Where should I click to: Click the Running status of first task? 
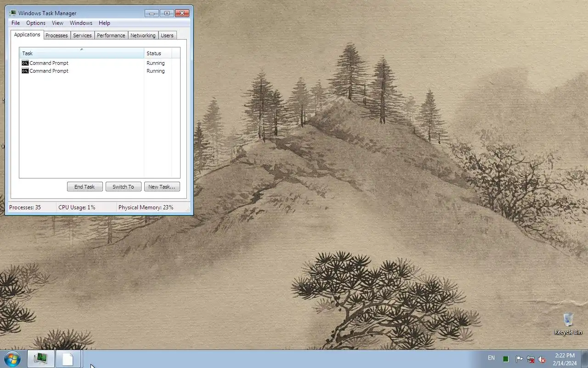[155, 63]
